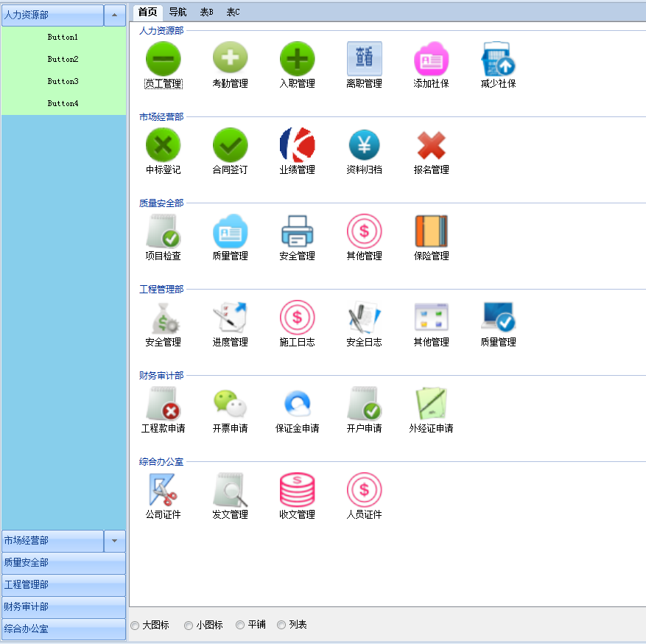Open 其他管理 dollar icon in 质量安全部
This screenshot has height=644, width=646.
pyautogui.click(x=364, y=231)
